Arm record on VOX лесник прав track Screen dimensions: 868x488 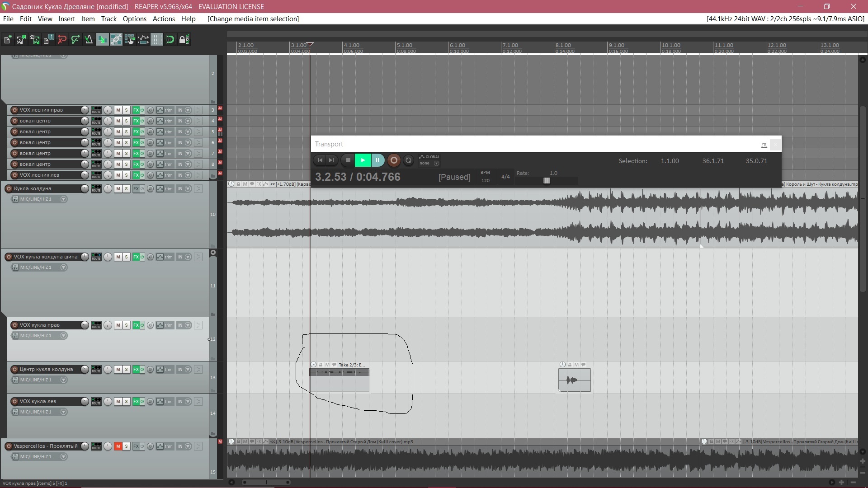click(14, 110)
